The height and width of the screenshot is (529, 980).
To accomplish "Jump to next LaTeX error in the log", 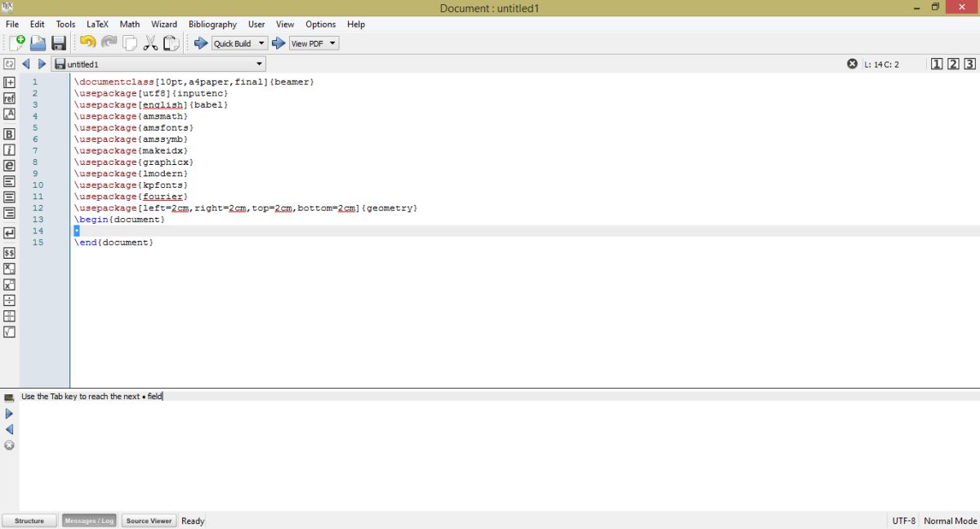I will point(10,414).
